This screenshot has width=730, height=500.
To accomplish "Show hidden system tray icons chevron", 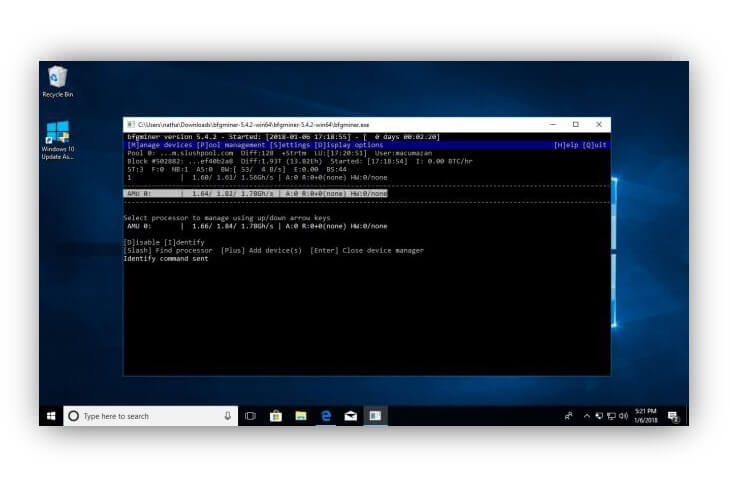I will 587,416.
